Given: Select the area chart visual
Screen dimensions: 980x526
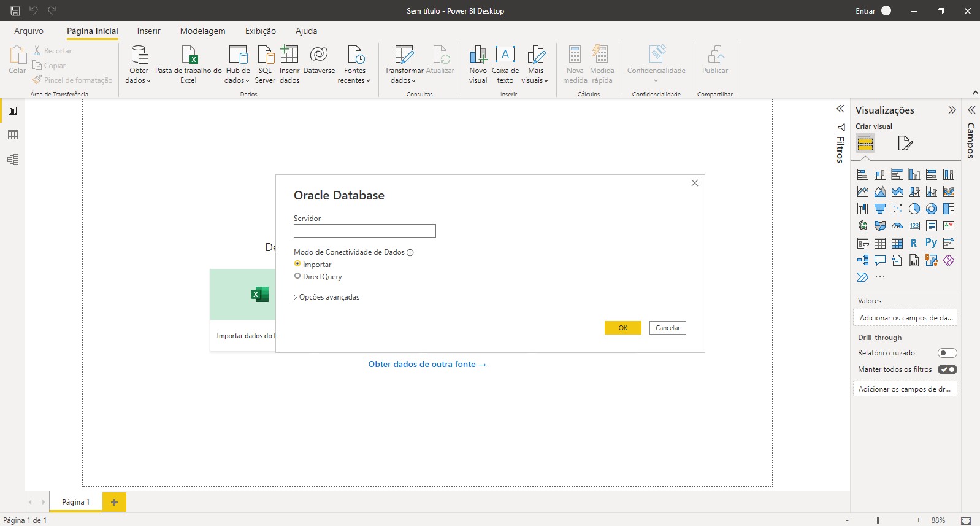Looking at the screenshot, I should (879, 191).
